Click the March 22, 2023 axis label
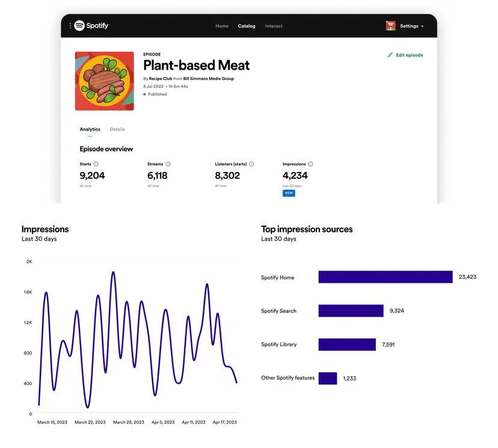 (90, 422)
